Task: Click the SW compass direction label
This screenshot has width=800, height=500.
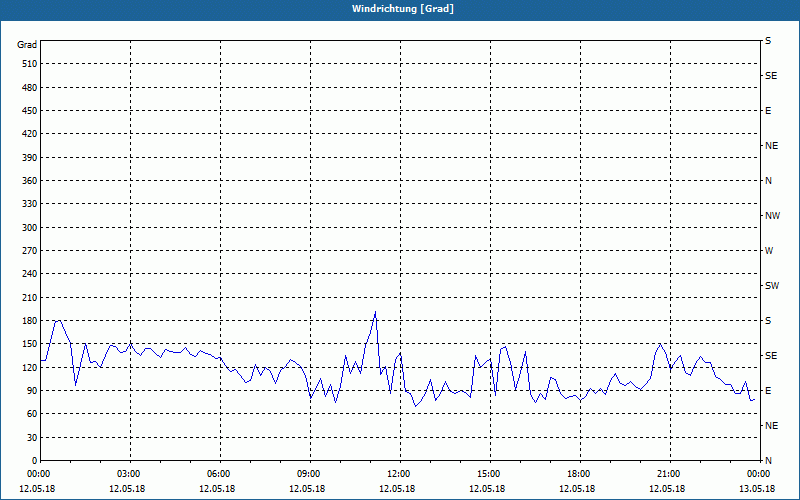Action: (772, 286)
